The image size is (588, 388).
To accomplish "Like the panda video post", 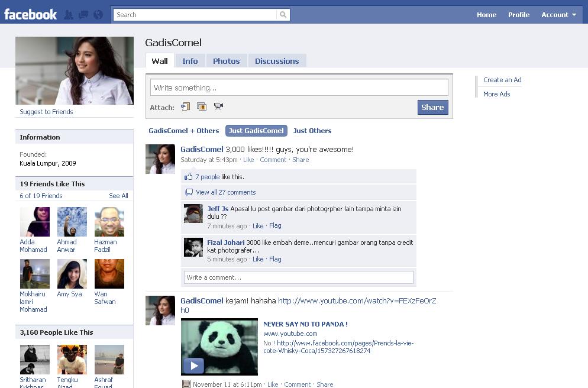I will [x=273, y=384].
